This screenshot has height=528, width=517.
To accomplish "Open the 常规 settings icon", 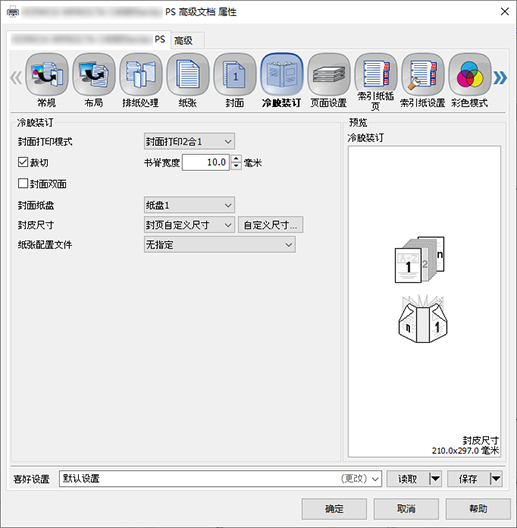I will pyautogui.click(x=47, y=74).
